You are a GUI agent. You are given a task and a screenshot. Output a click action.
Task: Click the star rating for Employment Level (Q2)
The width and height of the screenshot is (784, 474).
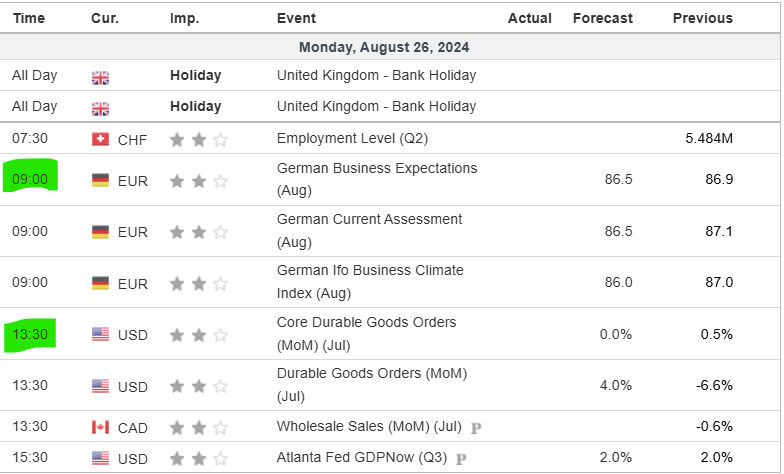coord(199,139)
